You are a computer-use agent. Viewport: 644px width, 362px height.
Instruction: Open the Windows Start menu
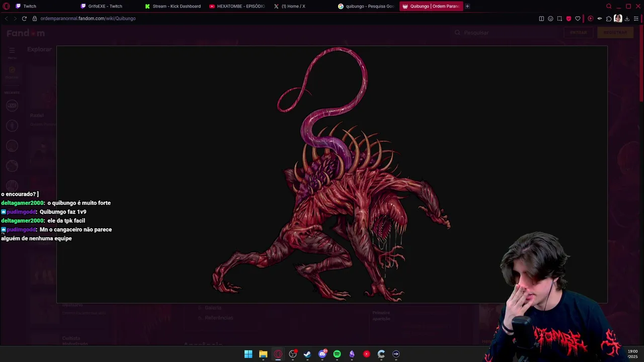point(248,354)
